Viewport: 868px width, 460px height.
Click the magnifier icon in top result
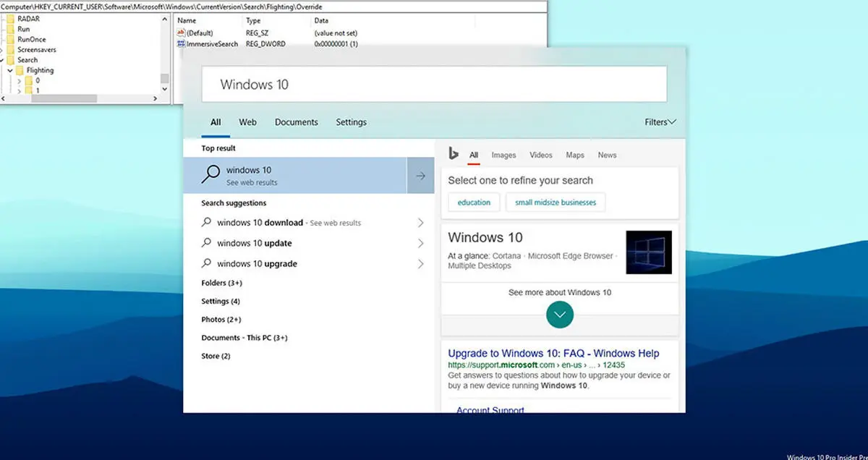pos(210,175)
